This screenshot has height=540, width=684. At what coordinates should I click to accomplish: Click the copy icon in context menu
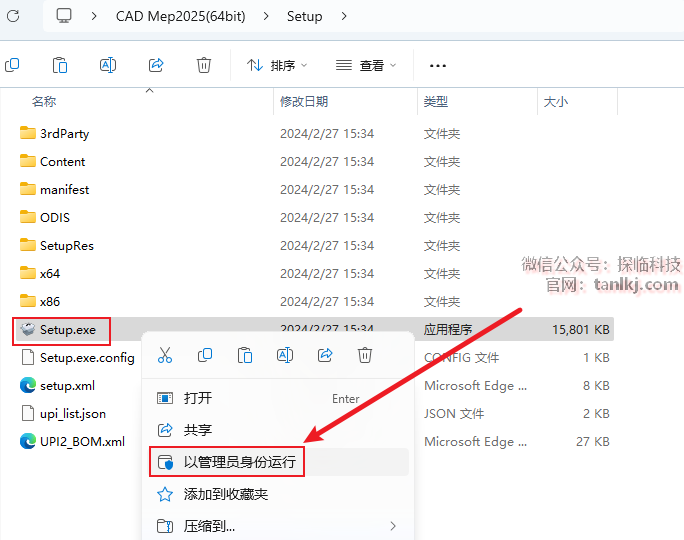[205, 355]
